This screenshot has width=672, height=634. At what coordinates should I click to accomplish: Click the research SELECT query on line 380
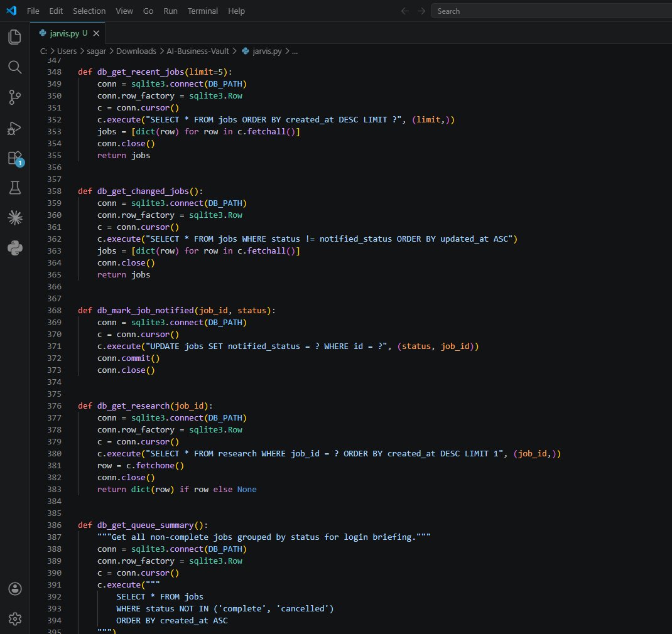324,453
